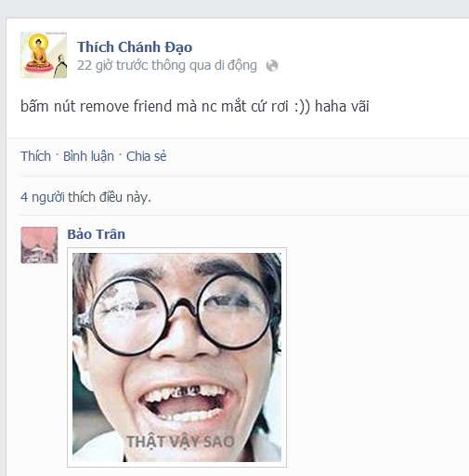
Task: Visit Thích Chánh Đạo's profile name link
Action: (135, 47)
